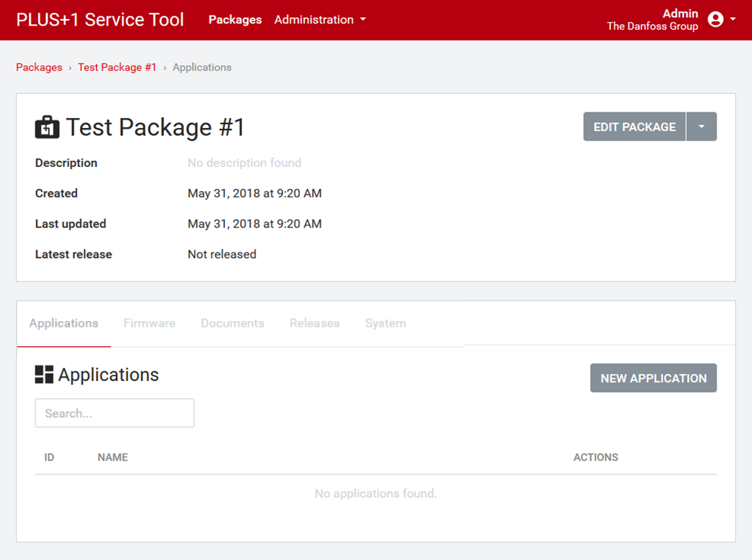
Task: Click the Applications grid icon in the panel header
Action: pos(44,375)
